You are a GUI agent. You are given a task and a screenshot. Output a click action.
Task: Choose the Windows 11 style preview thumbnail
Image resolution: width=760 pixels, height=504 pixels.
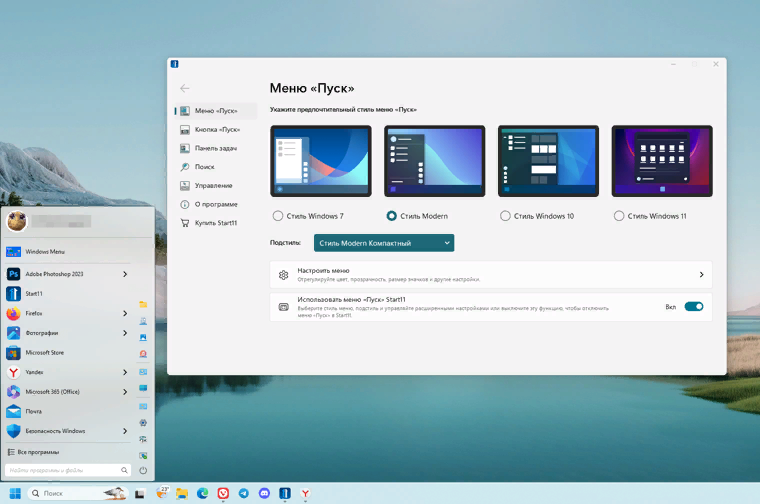(x=662, y=161)
